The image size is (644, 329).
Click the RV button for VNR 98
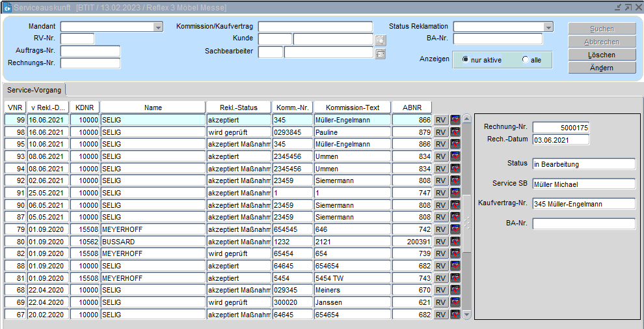click(441, 132)
